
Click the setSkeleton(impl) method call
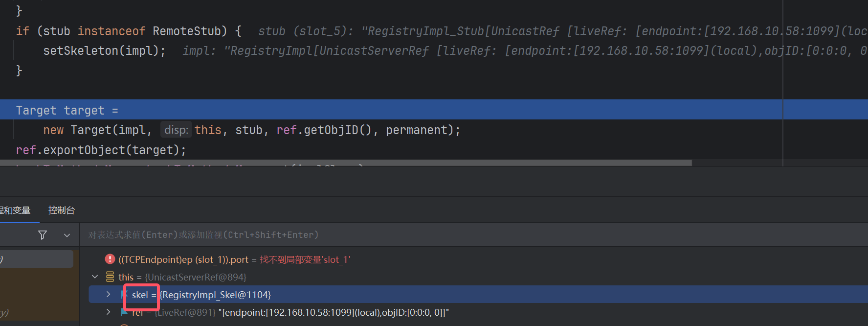tap(104, 51)
